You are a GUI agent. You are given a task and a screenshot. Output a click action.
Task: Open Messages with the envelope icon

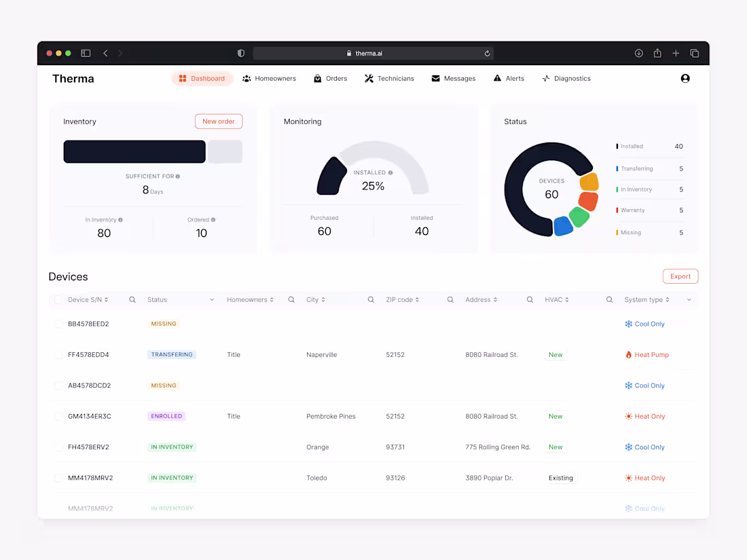(435, 78)
